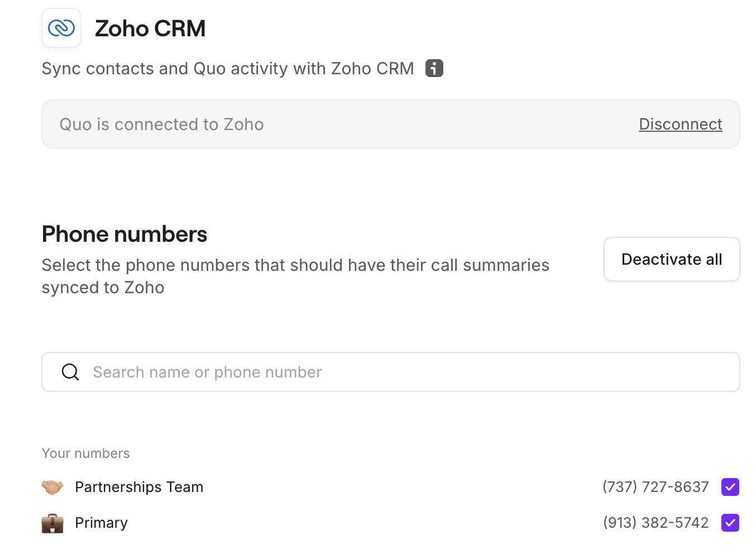This screenshot has width=756, height=554.
Task: Open options for the Primary row
Action: (101, 523)
